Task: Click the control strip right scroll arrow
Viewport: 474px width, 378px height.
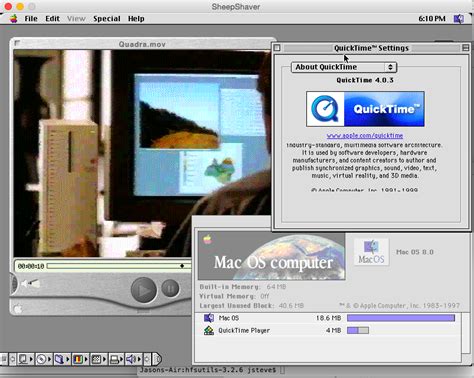Action: click(147, 359)
